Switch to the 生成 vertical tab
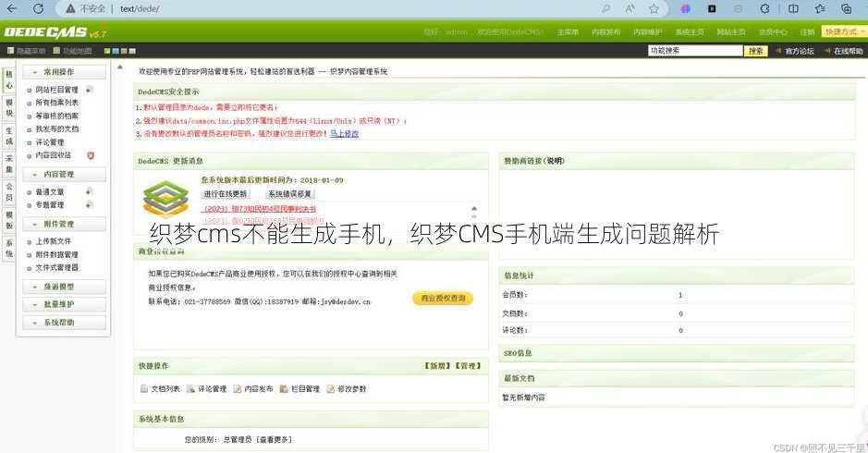The image size is (868, 453). pos(9,136)
